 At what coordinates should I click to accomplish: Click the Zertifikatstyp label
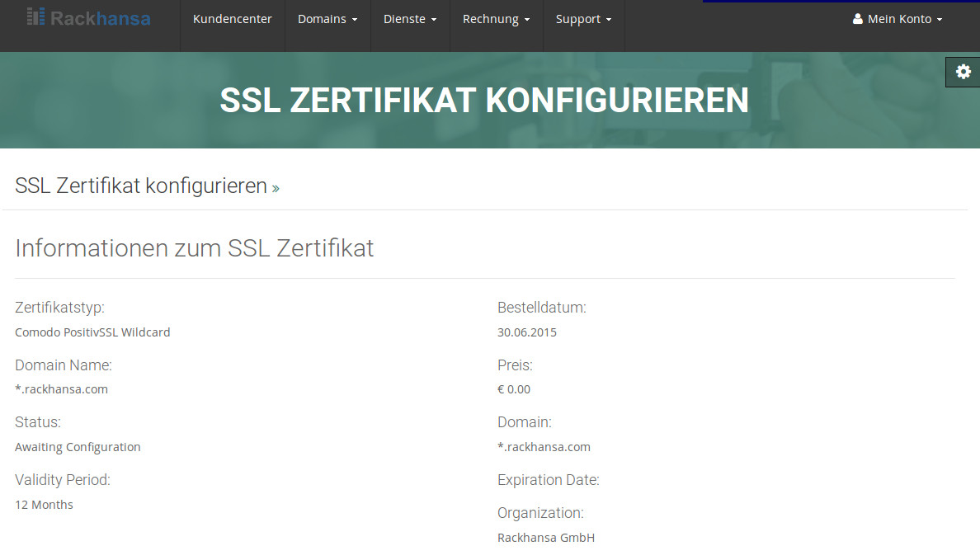(x=60, y=308)
